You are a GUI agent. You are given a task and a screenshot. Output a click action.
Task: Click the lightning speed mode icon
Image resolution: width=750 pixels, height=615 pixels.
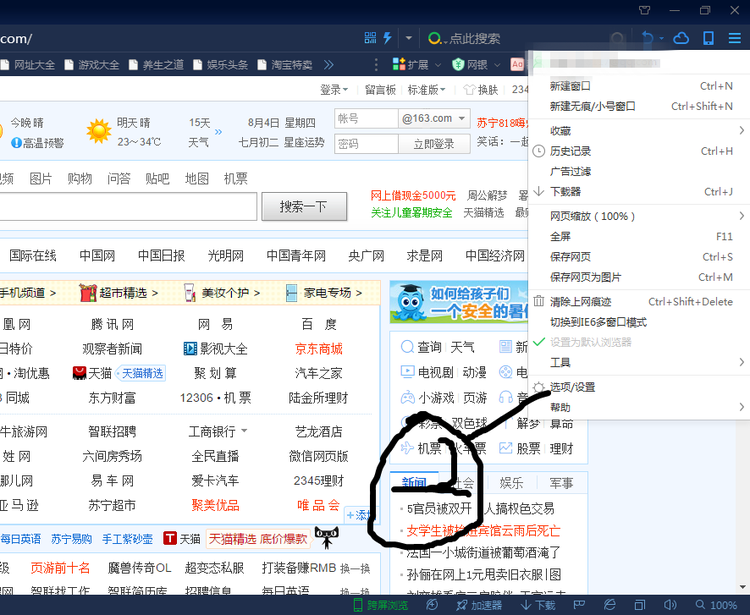[388, 38]
